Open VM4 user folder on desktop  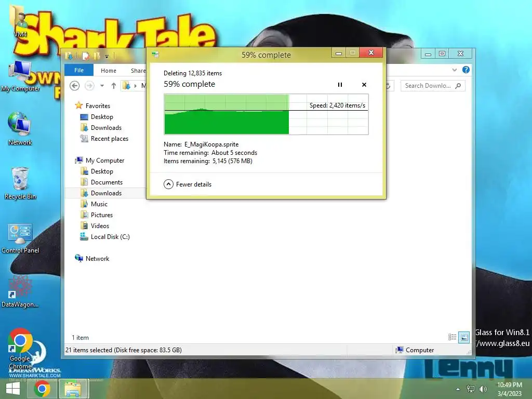point(20,22)
